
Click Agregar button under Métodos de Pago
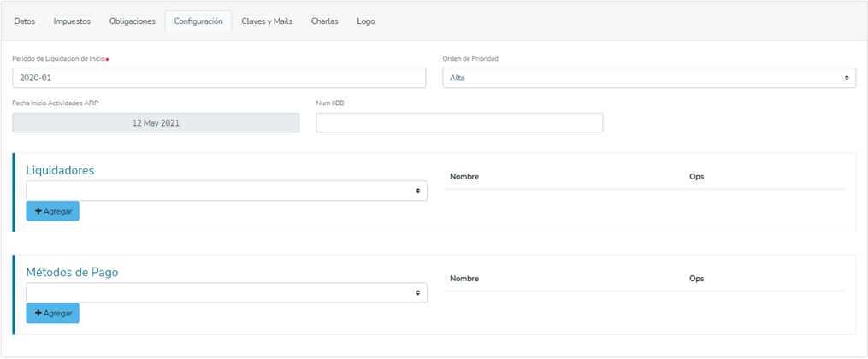click(53, 314)
